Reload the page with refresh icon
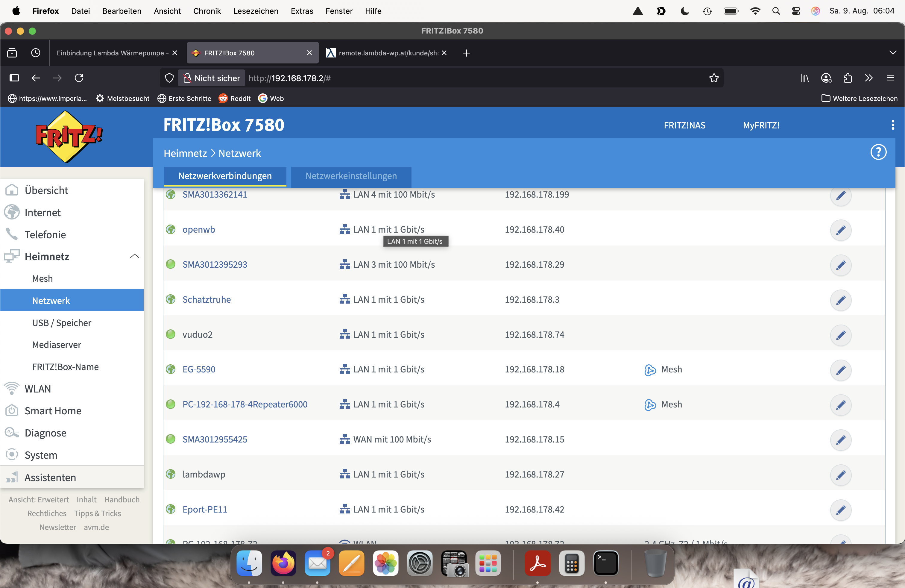 (79, 78)
